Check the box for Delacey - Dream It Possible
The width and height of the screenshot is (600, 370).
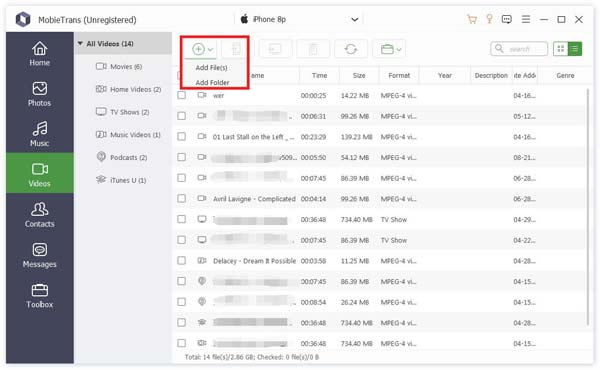181,260
